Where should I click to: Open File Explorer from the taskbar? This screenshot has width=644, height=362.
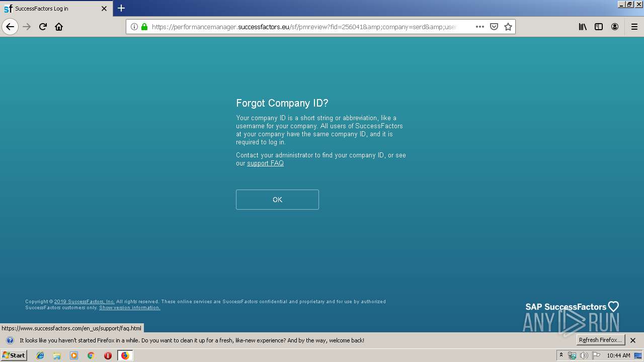pos(57,355)
